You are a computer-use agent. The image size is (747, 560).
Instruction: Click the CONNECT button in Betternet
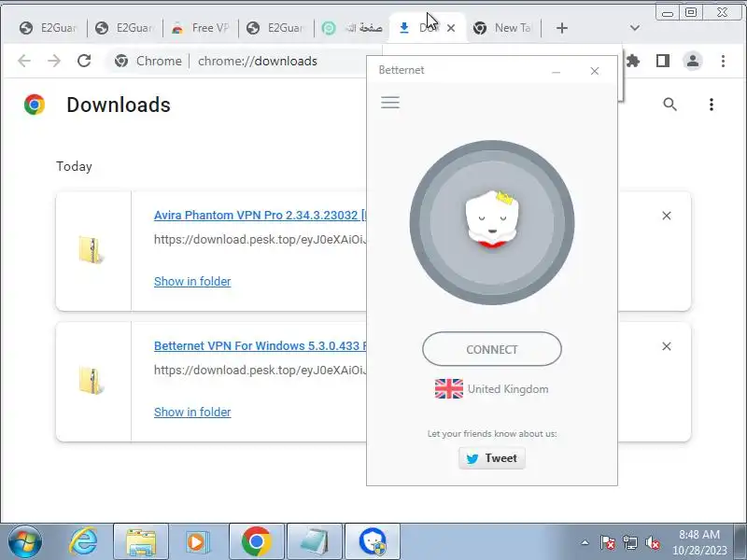(492, 349)
